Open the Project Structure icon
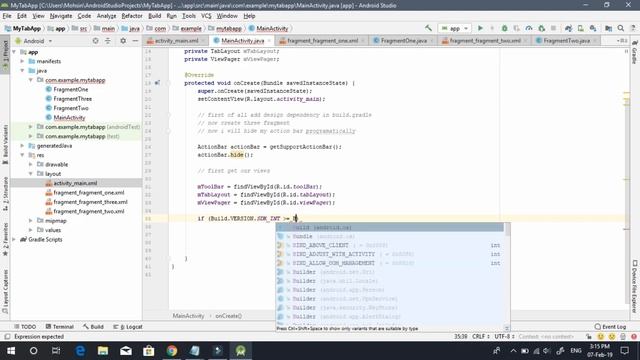 point(608,28)
